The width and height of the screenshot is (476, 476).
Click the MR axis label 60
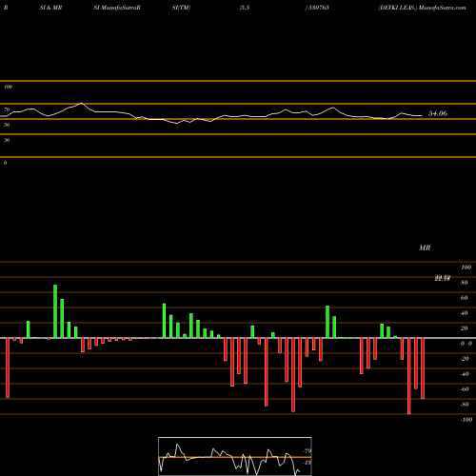pos(464,298)
